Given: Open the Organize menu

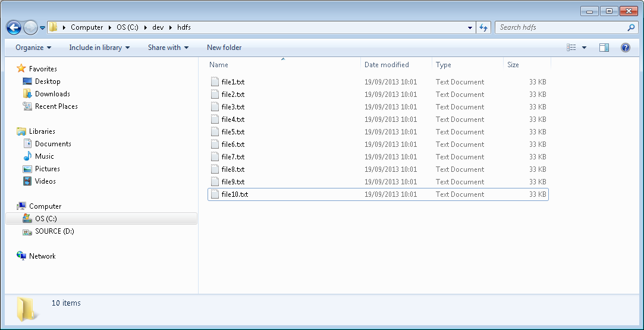Looking at the screenshot, I should [x=33, y=48].
